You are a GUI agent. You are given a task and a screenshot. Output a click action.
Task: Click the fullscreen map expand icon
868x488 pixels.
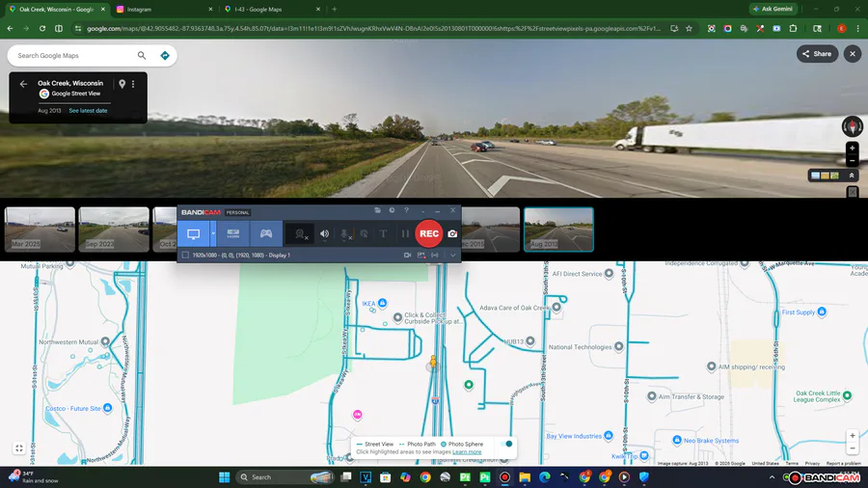coord(19,448)
